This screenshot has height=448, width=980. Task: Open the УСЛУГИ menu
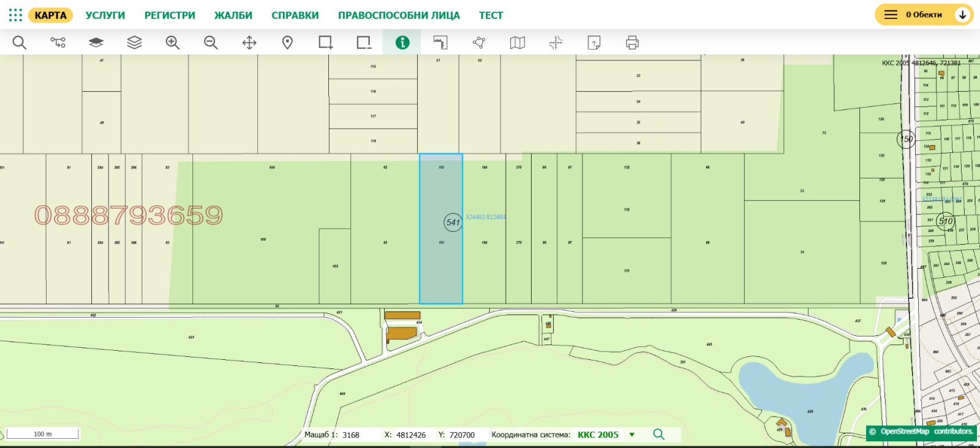point(105,15)
